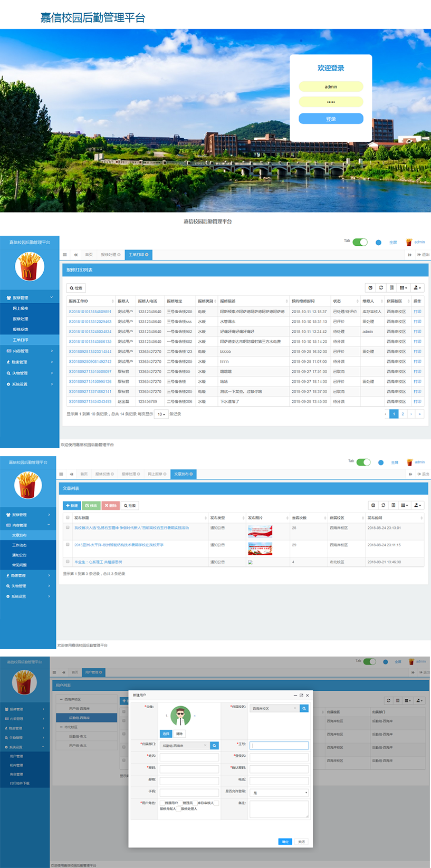Click the user avatar image in 新建用户 dialog
Viewport: 431px width, 868px height.
click(180, 716)
